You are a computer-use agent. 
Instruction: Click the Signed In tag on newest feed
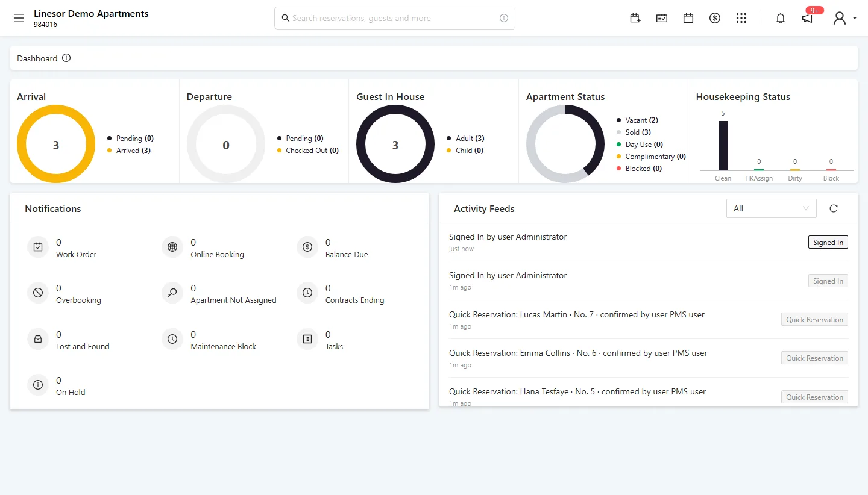pyautogui.click(x=828, y=242)
